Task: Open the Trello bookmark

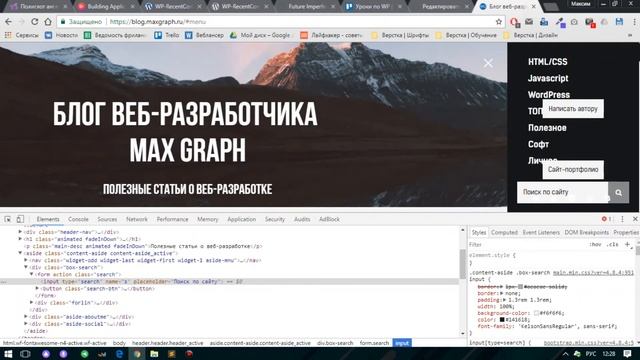Action: [167, 36]
